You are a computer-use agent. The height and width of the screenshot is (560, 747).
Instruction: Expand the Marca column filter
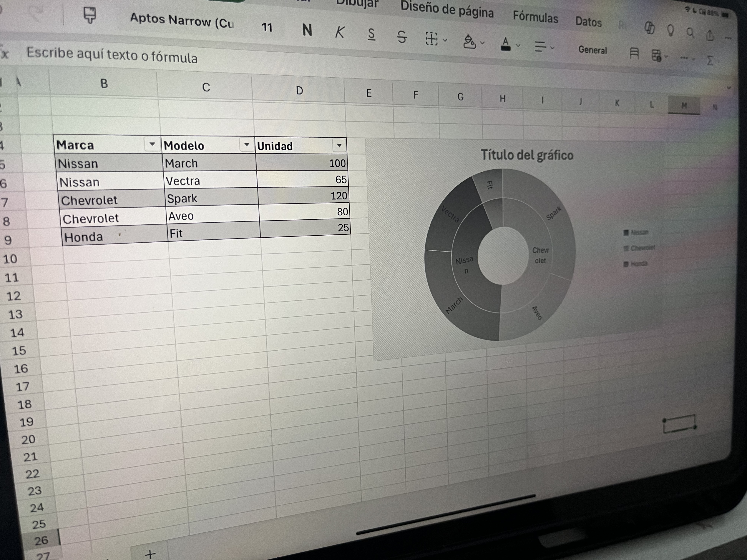click(x=152, y=144)
